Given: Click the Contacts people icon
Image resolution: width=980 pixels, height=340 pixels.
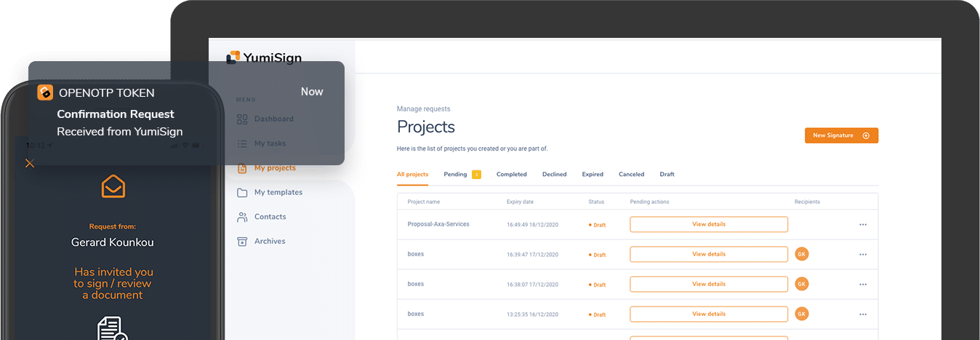Looking at the screenshot, I should (242, 217).
